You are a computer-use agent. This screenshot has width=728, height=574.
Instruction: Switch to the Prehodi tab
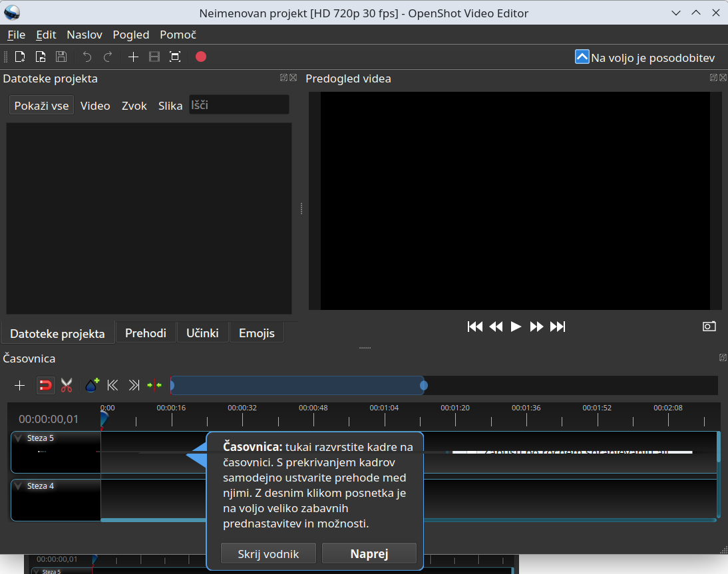(x=145, y=333)
